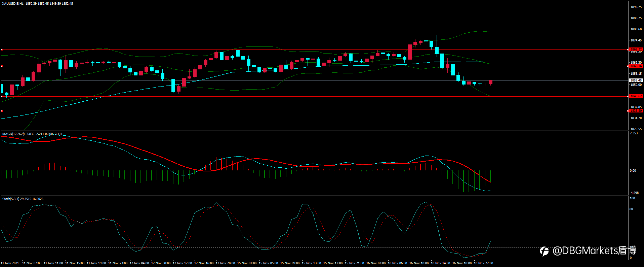Click the 16 Nov 22:00 time label
The width and height of the screenshot is (644, 267).
(484, 263)
